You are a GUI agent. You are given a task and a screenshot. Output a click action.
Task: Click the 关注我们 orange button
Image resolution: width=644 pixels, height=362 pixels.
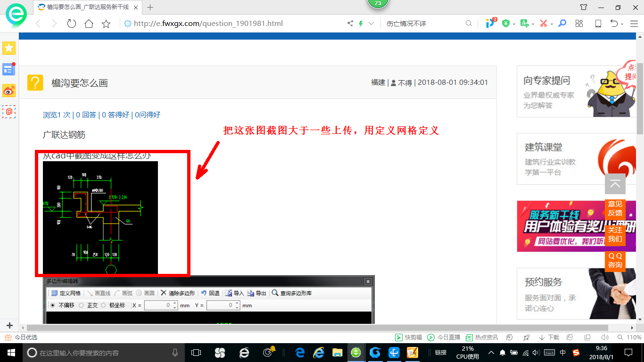point(615,234)
